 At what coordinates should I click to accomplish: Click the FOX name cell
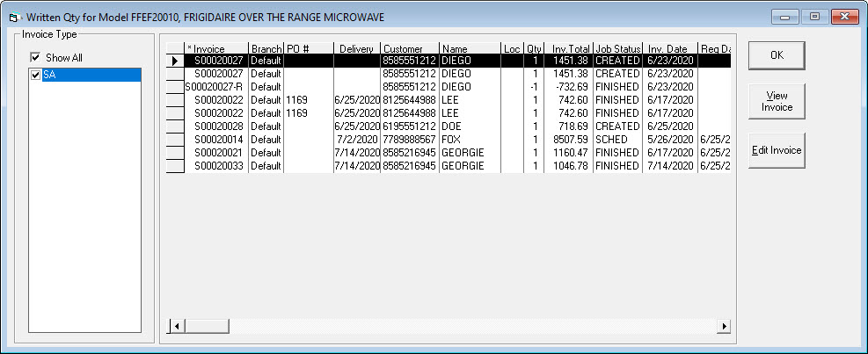pyautogui.click(x=470, y=140)
